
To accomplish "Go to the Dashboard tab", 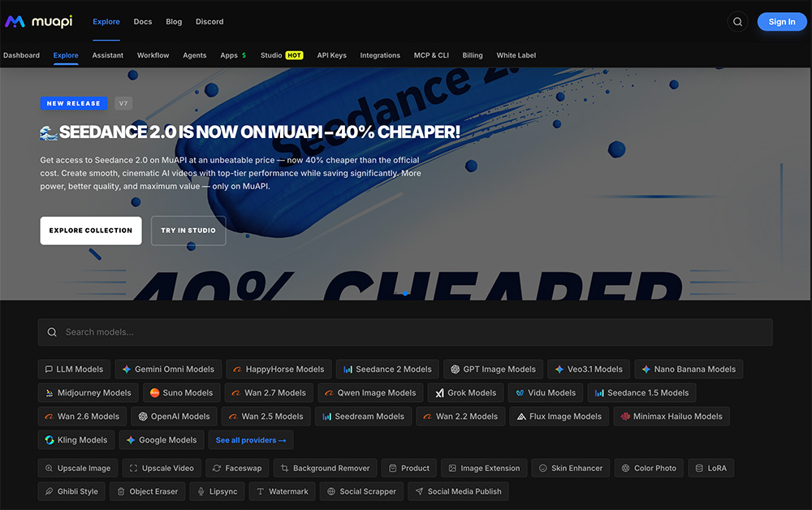I will 21,55.
